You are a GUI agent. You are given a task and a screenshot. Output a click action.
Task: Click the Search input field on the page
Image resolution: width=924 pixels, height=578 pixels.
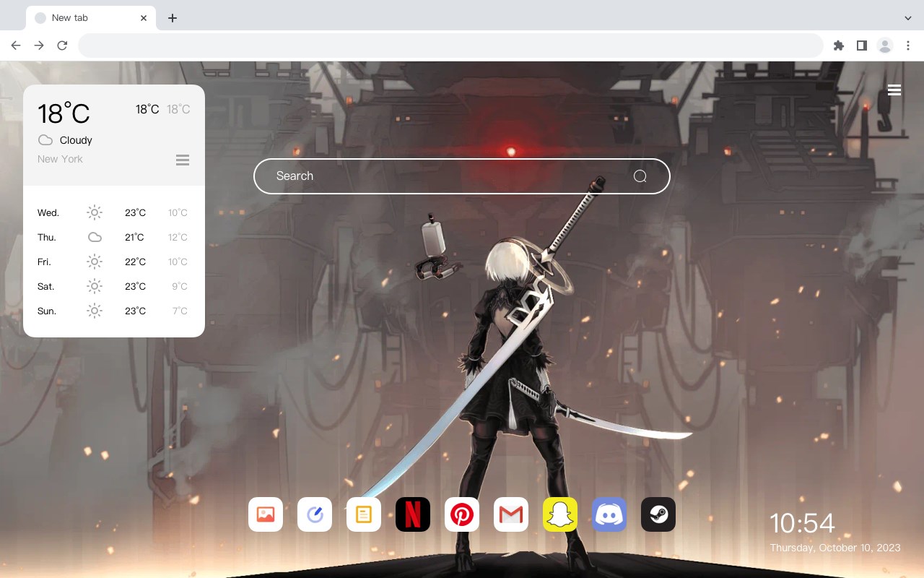coord(462,176)
